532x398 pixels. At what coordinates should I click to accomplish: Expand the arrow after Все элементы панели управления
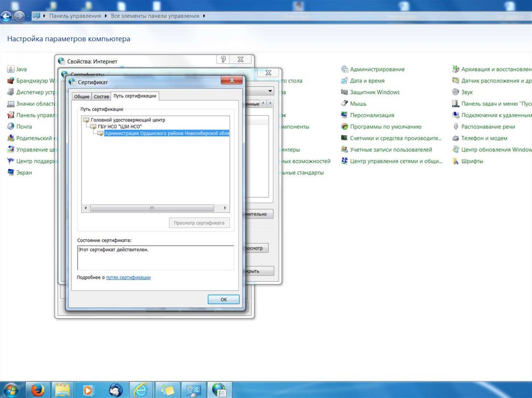click(x=204, y=16)
